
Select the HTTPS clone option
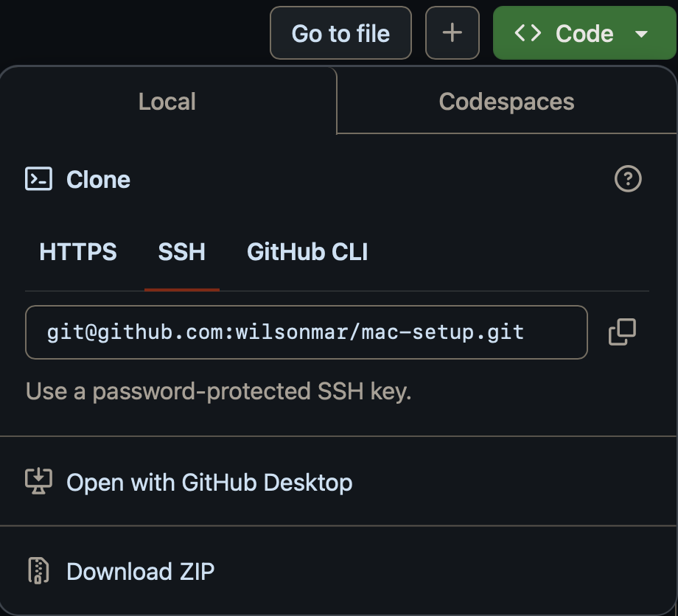coord(78,252)
